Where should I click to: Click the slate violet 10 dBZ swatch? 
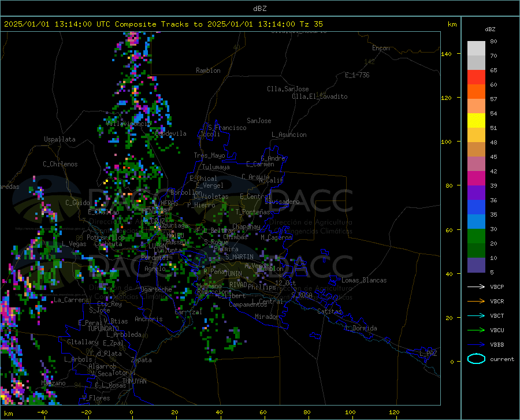(x=476, y=265)
